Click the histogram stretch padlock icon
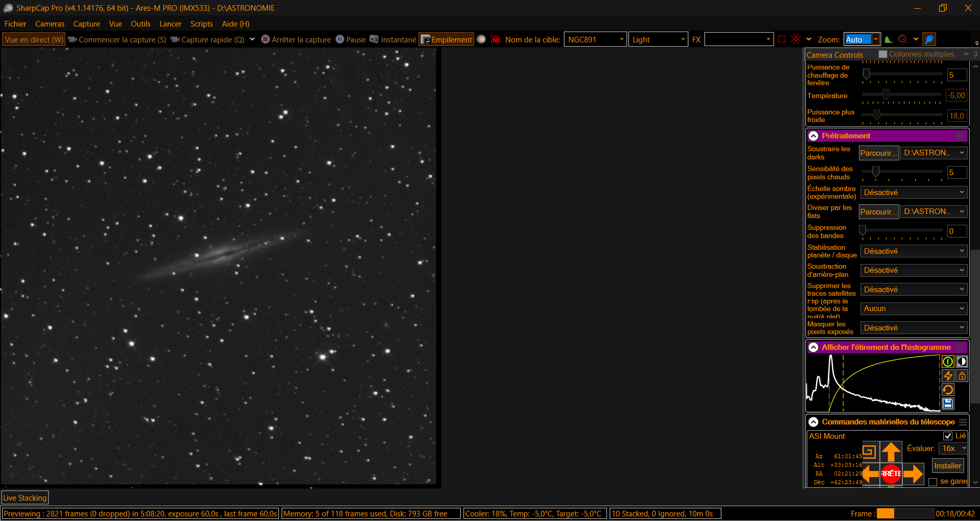Screen dimensions: 980x521 (x=962, y=375)
